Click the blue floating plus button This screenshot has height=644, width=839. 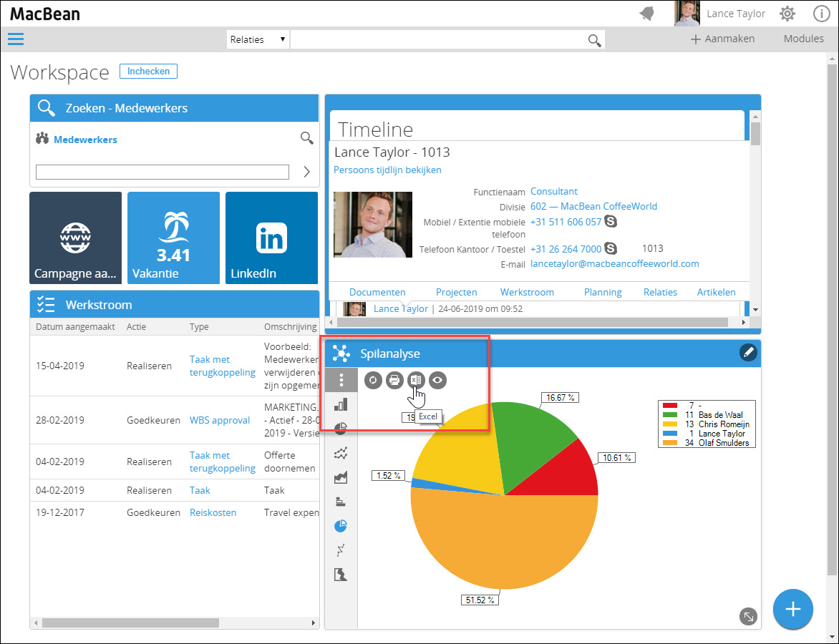(793, 609)
